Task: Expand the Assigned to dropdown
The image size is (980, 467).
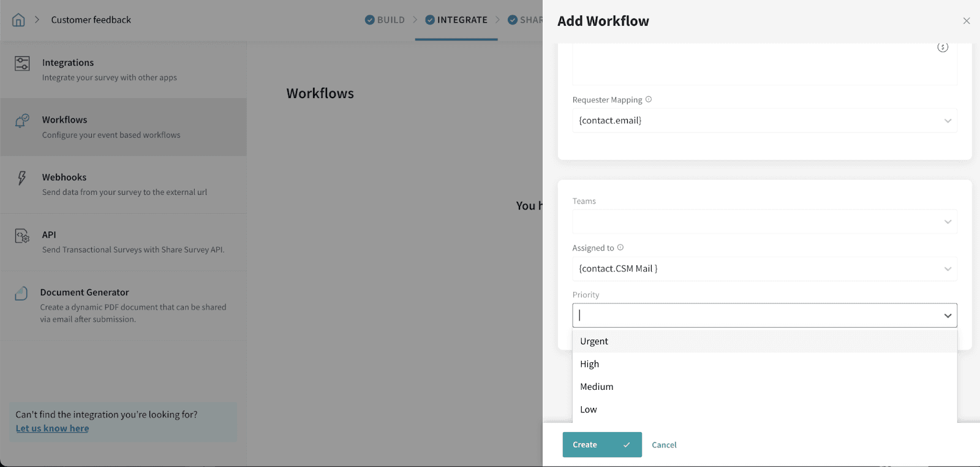Action: coord(948,269)
